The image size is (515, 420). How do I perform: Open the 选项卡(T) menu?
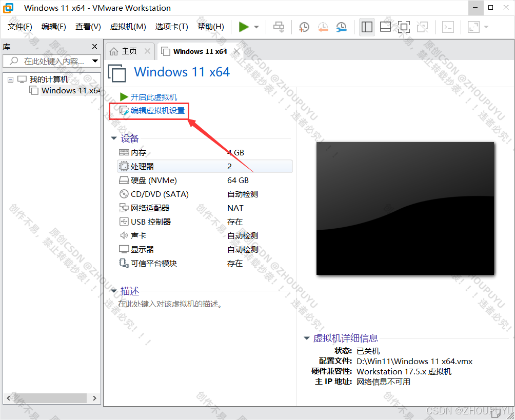click(x=171, y=27)
